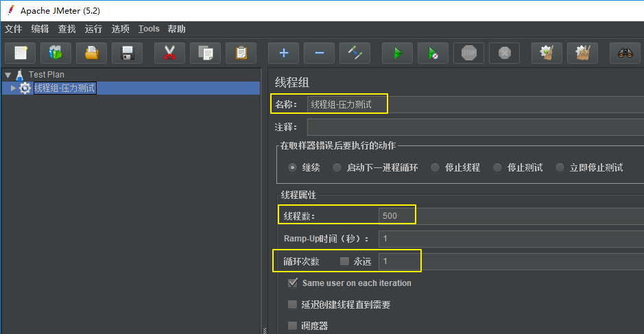
Task: Click the Ramp-Up时间 field
Action: click(511, 239)
